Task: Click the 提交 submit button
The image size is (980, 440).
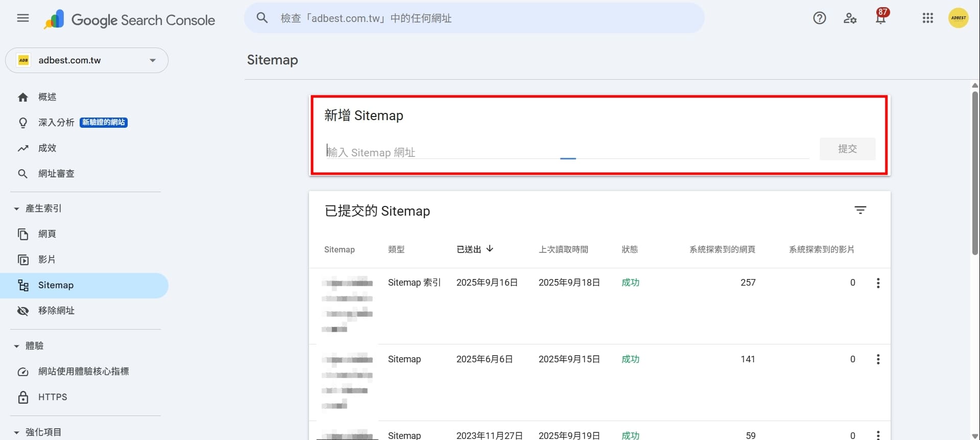Action: pyautogui.click(x=847, y=149)
